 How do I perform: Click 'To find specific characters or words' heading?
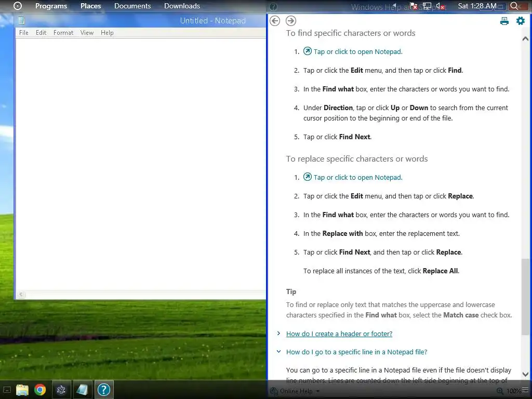coord(351,33)
